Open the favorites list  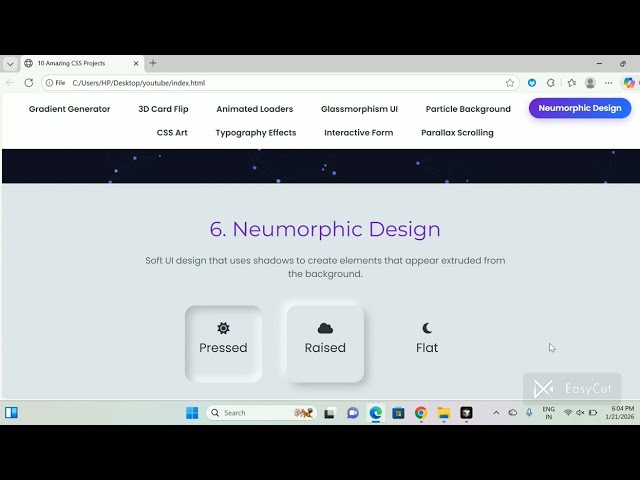pyautogui.click(x=571, y=83)
